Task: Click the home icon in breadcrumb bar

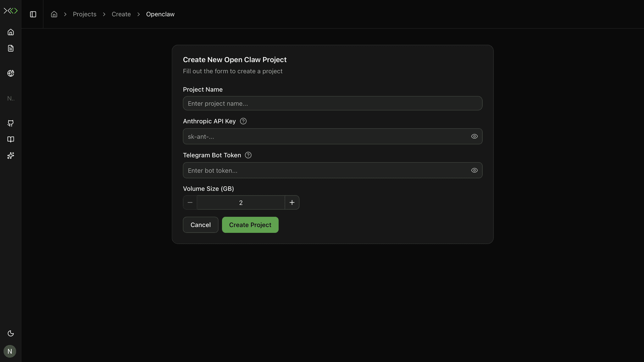Action: click(54, 14)
